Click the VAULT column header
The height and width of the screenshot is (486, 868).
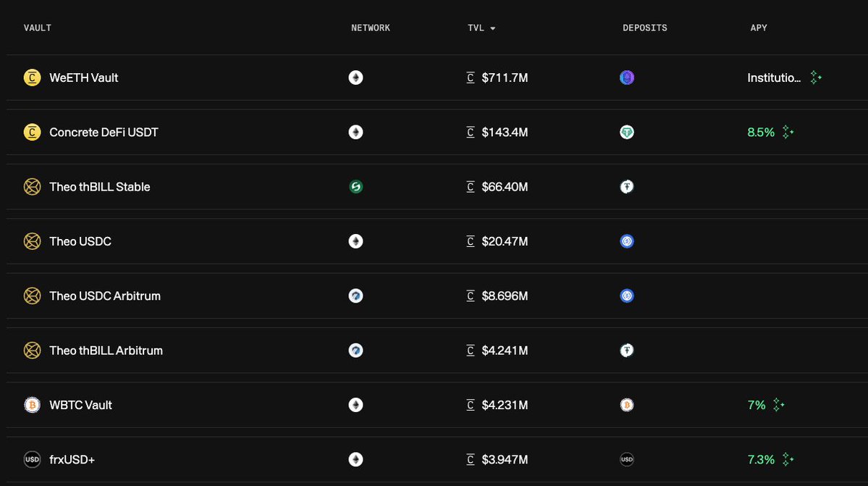(37, 28)
